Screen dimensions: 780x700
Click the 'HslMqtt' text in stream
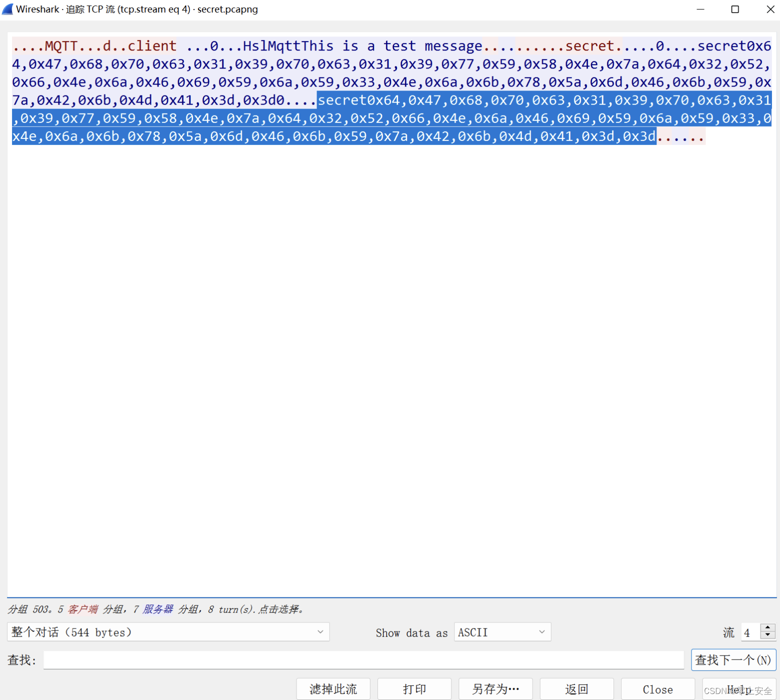(x=271, y=46)
